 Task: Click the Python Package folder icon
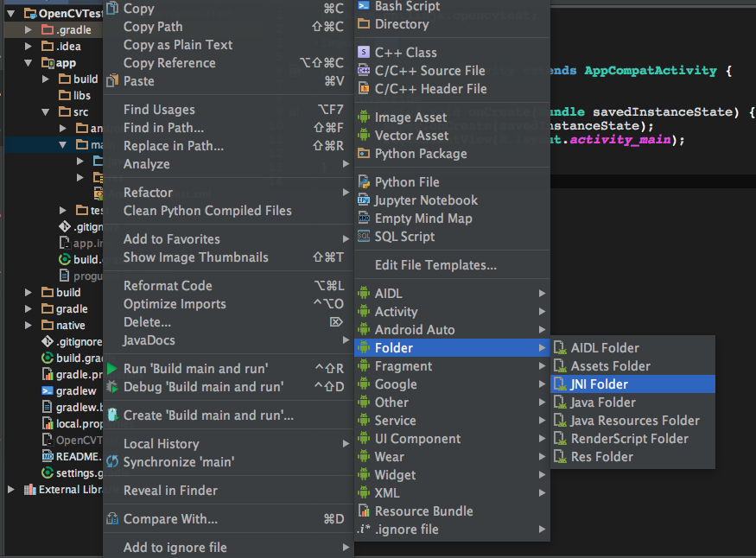click(x=364, y=153)
